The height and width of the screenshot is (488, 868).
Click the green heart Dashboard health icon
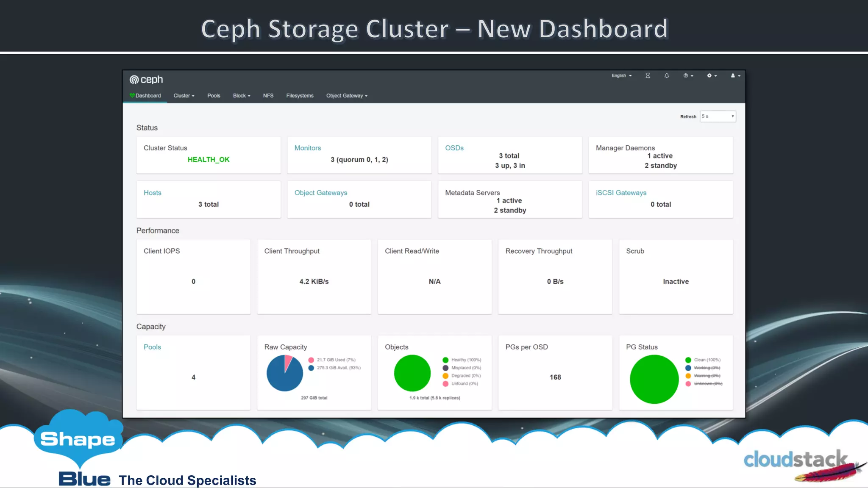[132, 95]
